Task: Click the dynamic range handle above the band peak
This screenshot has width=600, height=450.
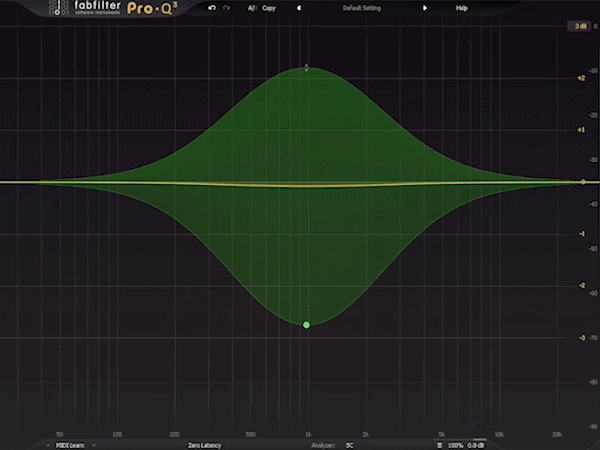Action: tap(306, 68)
